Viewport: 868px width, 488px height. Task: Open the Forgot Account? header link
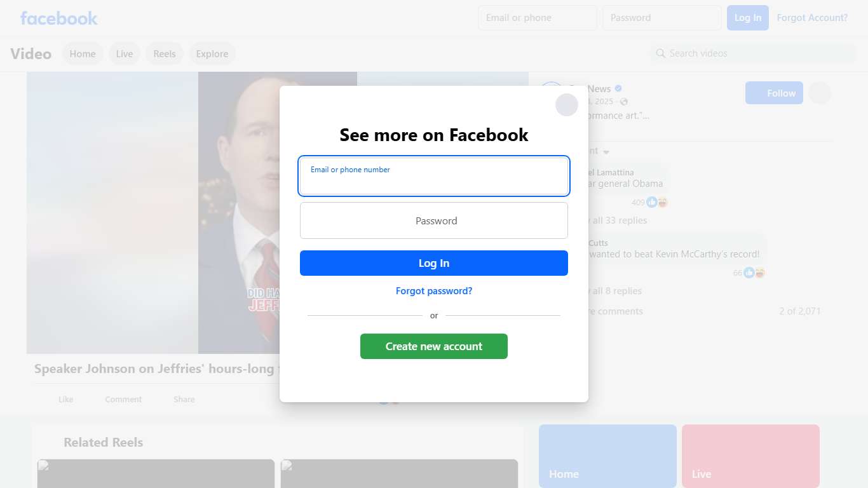(812, 18)
